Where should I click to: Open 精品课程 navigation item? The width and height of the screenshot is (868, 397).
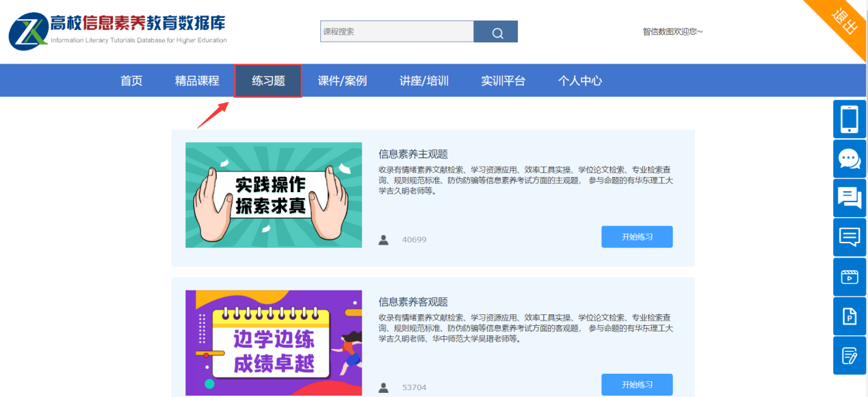coord(197,81)
